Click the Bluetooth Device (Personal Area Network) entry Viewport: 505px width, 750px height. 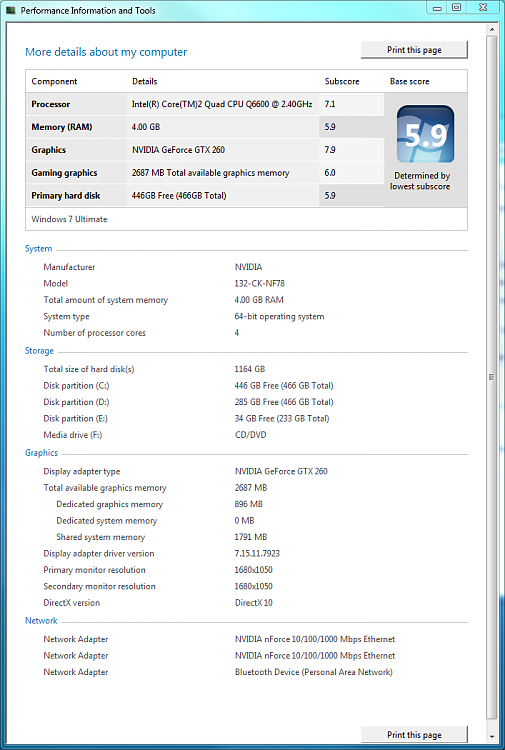(x=314, y=672)
